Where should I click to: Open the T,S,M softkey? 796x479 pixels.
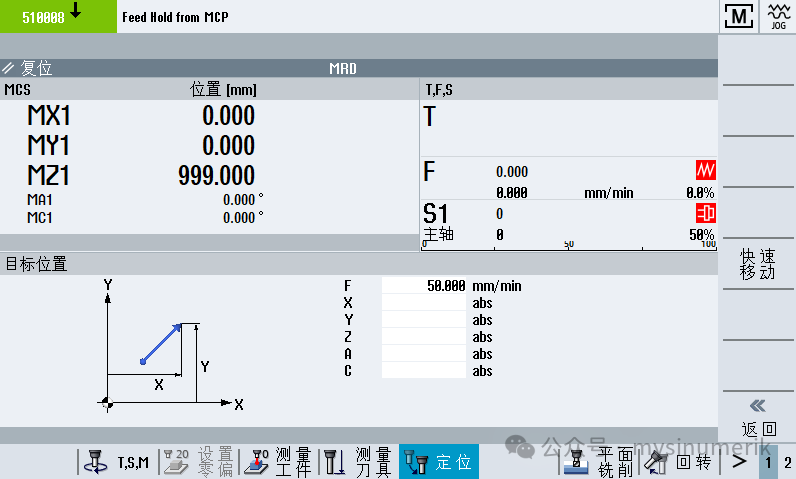118,462
